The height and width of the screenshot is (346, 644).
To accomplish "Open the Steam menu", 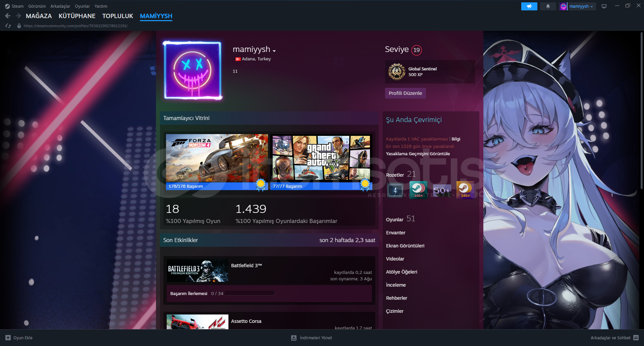I will (17, 6).
